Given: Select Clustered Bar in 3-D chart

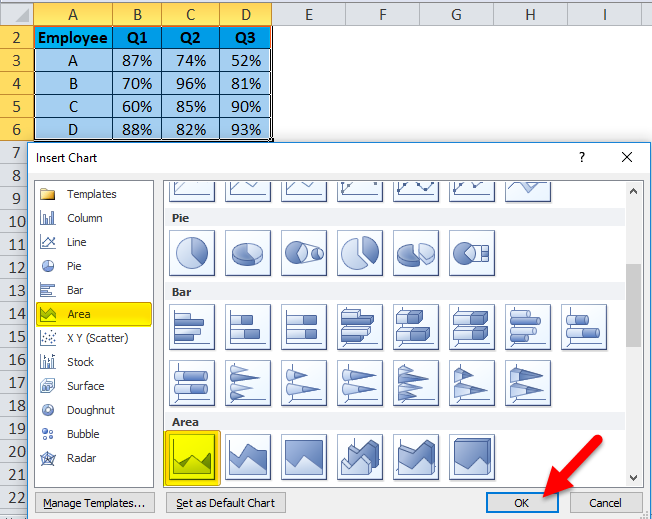Looking at the screenshot, I should pyautogui.click(x=360, y=327).
